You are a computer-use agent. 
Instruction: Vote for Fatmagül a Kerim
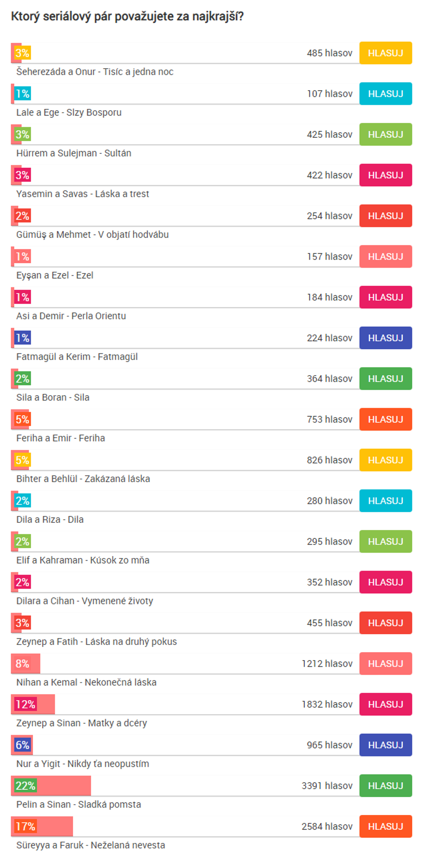pos(385,338)
